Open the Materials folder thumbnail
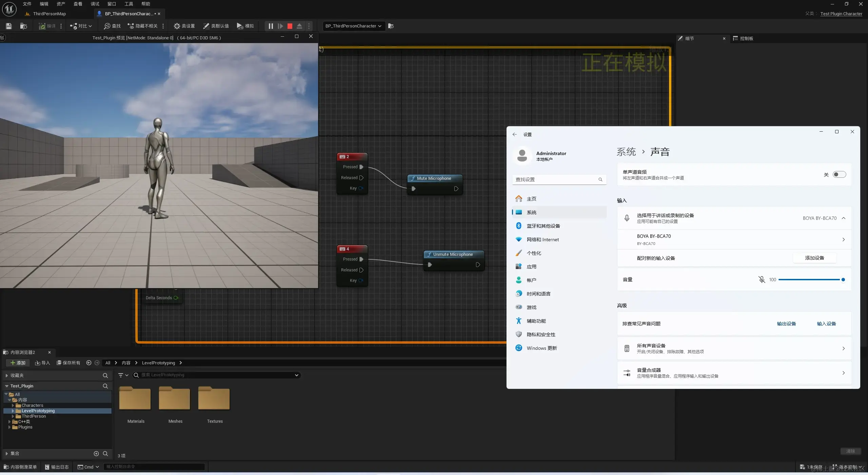This screenshot has height=475, width=868. [135, 399]
